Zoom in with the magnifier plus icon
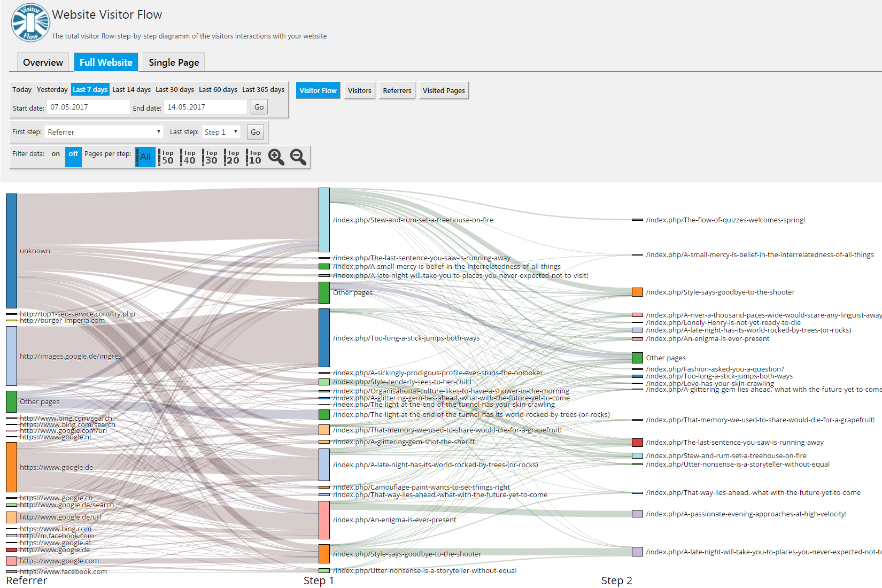The image size is (882, 588). (x=276, y=157)
